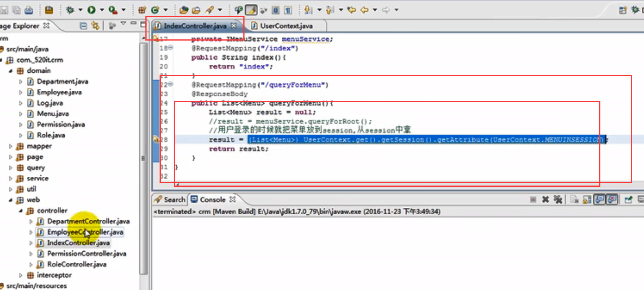
Task: Open the Back history dropdown arrow
Action: click(x=375, y=10)
